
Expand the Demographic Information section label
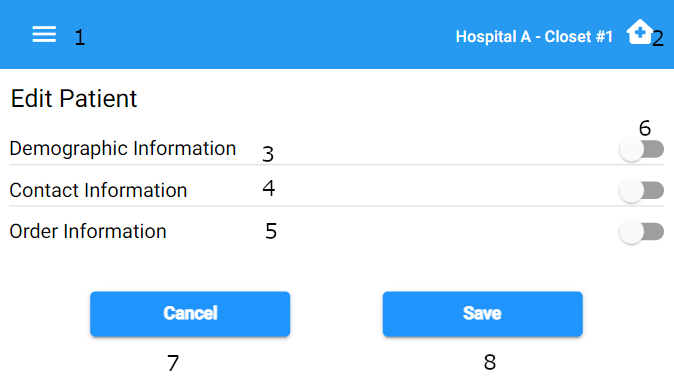coord(123,149)
